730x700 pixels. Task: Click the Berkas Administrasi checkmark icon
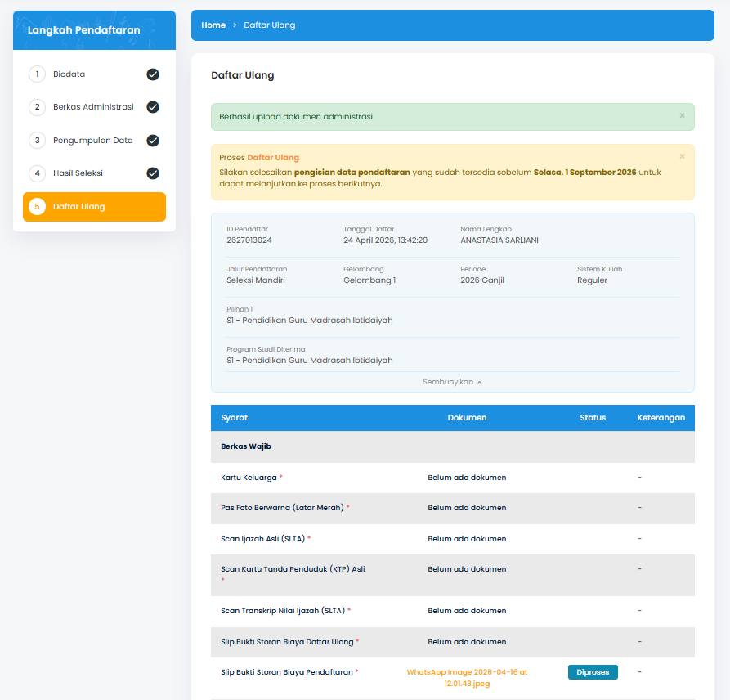pos(153,107)
